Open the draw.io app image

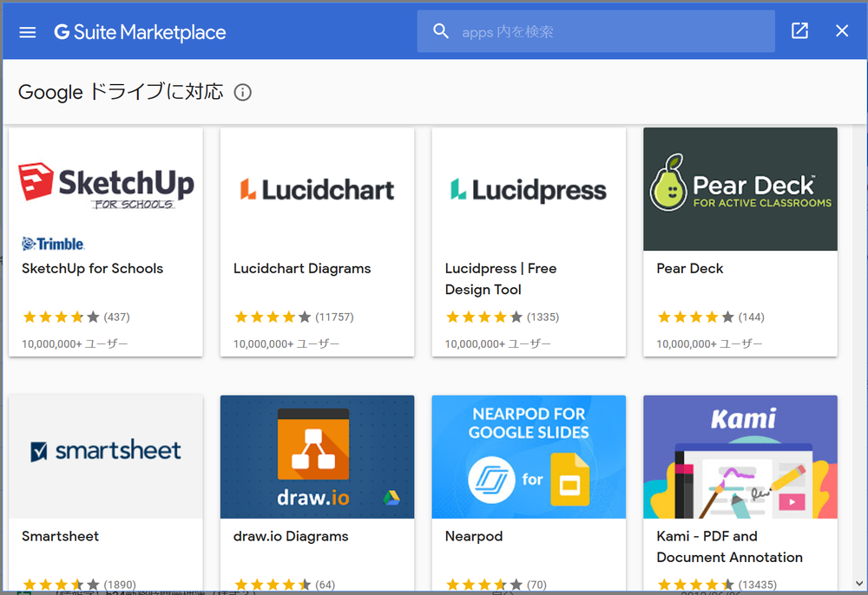coord(317,457)
